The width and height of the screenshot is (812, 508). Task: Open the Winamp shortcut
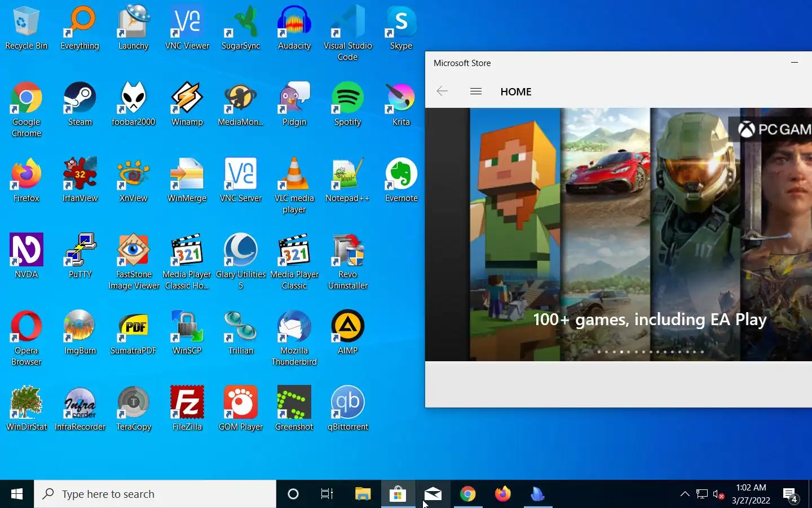(x=187, y=105)
